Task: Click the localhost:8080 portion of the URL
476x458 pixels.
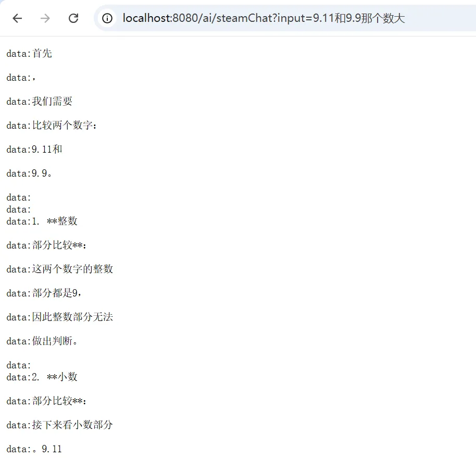Action: pyautogui.click(x=151, y=18)
